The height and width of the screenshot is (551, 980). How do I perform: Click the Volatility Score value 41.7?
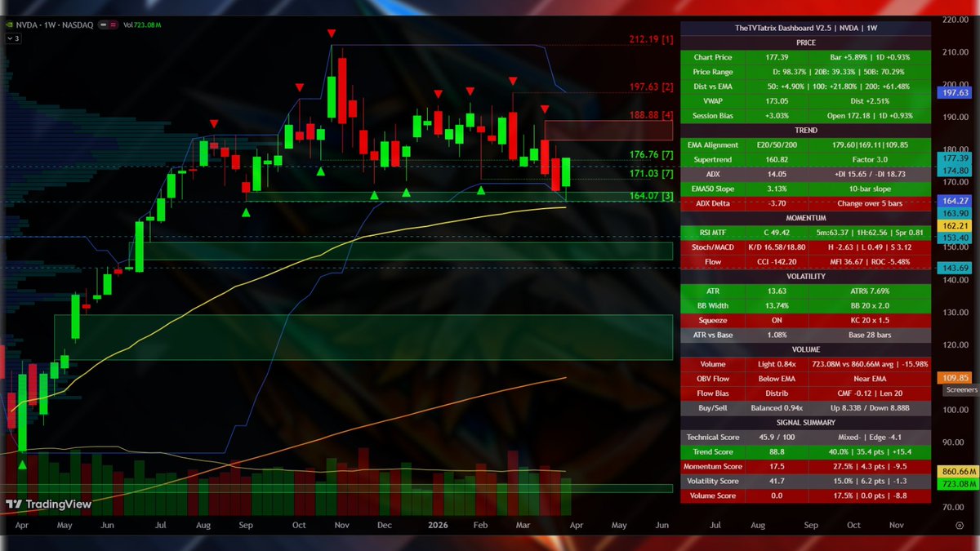(777, 481)
